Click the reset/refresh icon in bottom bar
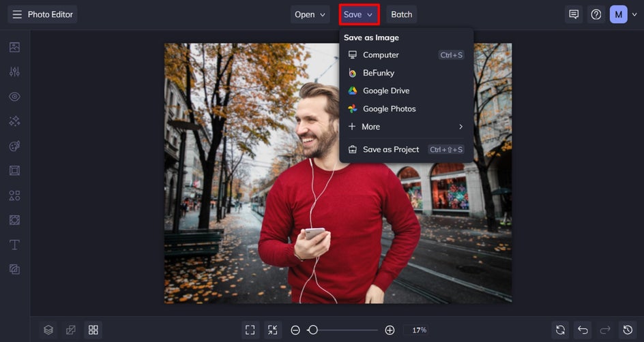Image resolution: width=644 pixels, height=342 pixels. pyautogui.click(x=560, y=330)
